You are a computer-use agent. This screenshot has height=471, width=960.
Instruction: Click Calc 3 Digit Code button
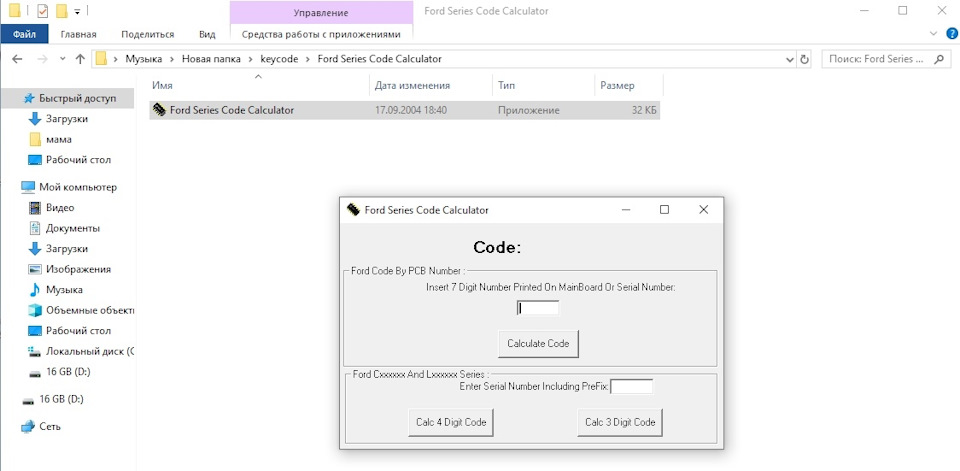tap(620, 422)
